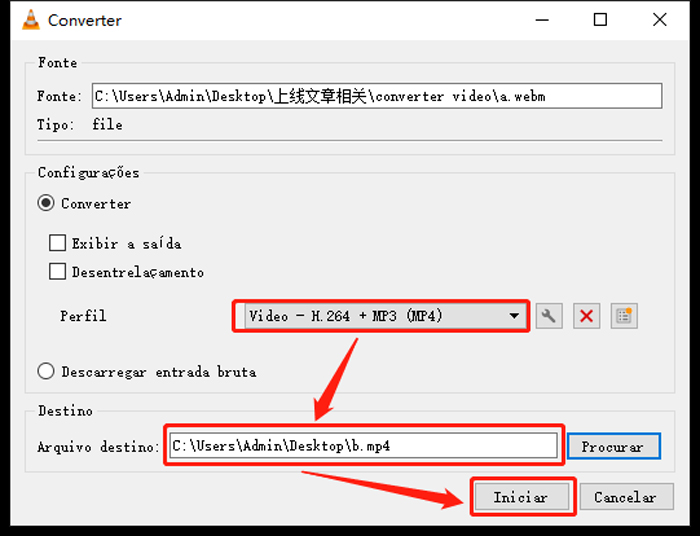Maximize the Converter window
Viewport: 700px width, 536px height.
[600, 20]
